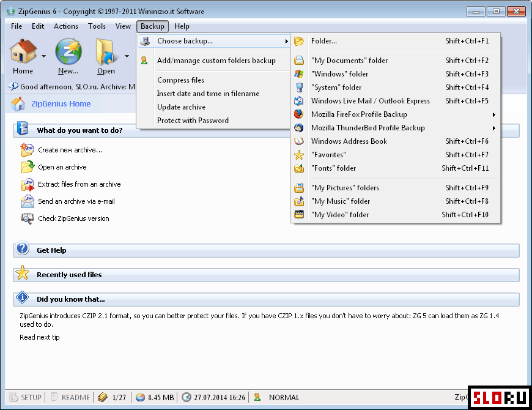Screen dimensions: 532x410
Task: Select Add/manage custom folders backup
Action: point(213,61)
